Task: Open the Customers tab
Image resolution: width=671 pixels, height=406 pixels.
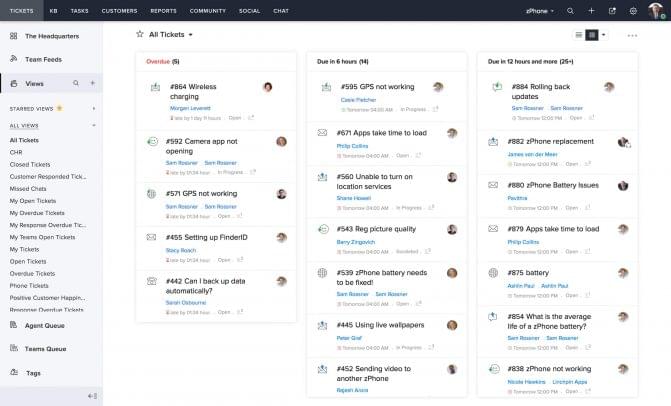Action: tap(119, 11)
